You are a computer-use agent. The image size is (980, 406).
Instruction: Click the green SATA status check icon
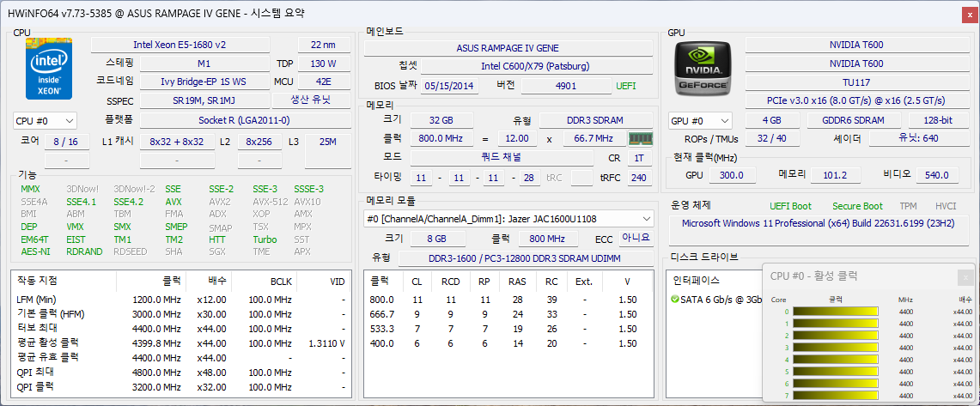pyautogui.click(x=674, y=300)
